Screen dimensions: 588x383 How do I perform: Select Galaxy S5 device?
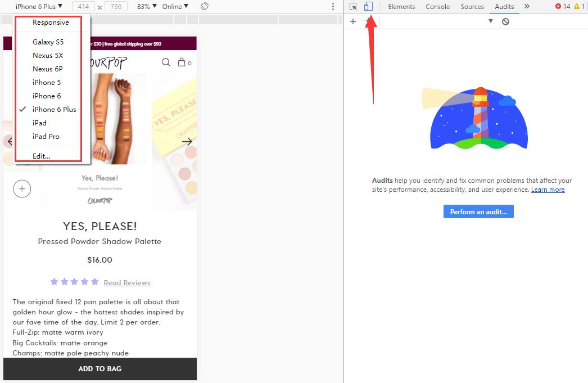[52, 42]
